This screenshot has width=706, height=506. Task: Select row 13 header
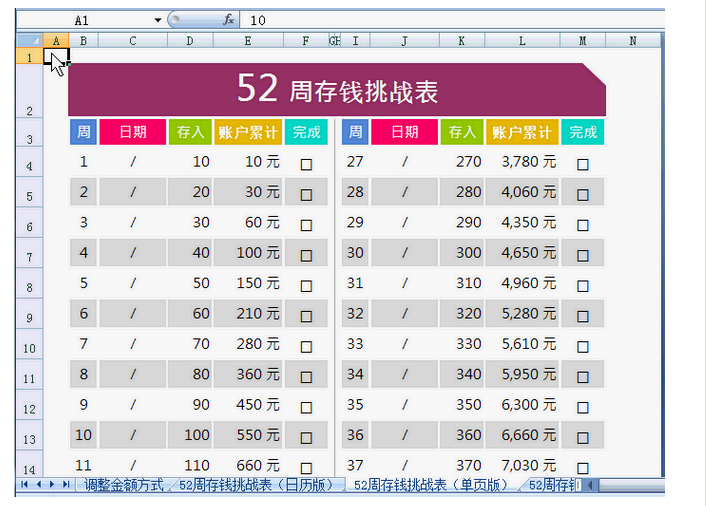coord(30,435)
